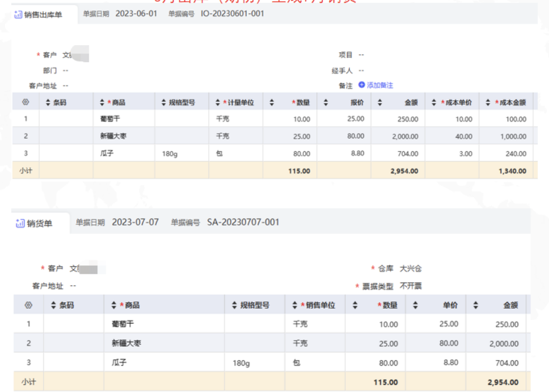Click the 大兴仓 warehouse value
Screen dimensions: 549x392
pyautogui.click(x=411, y=269)
